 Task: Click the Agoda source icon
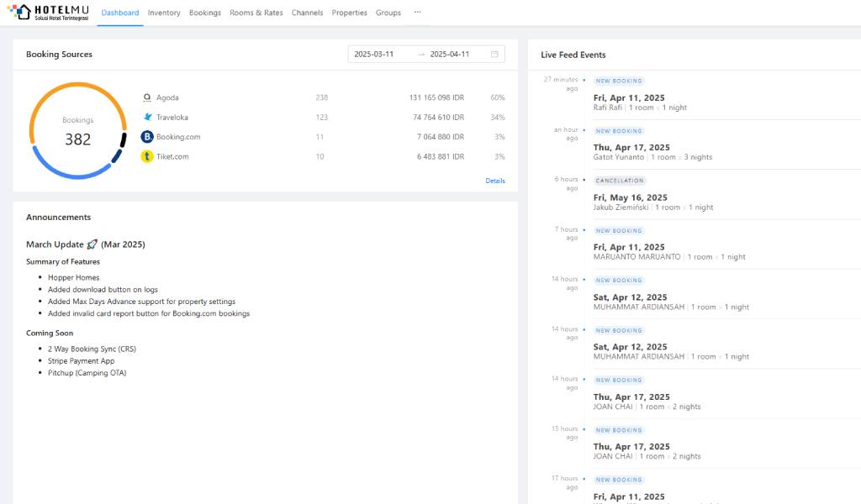147,97
